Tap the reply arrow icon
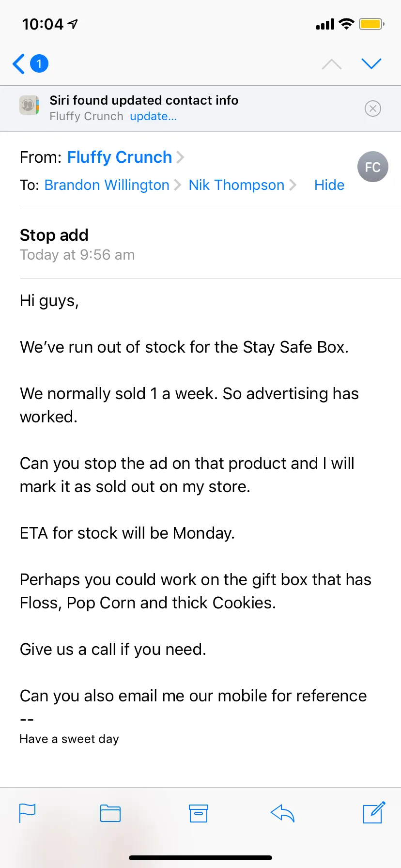401x868 pixels. [x=283, y=813]
